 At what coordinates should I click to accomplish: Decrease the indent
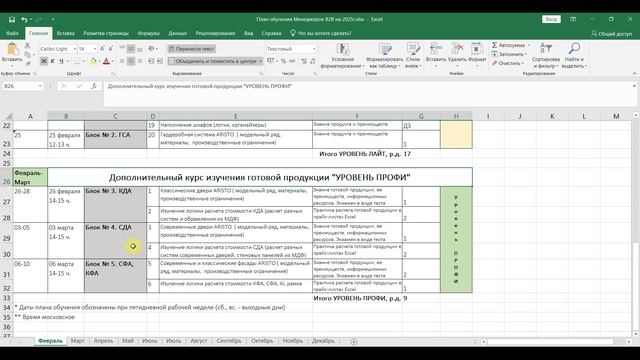(151, 61)
